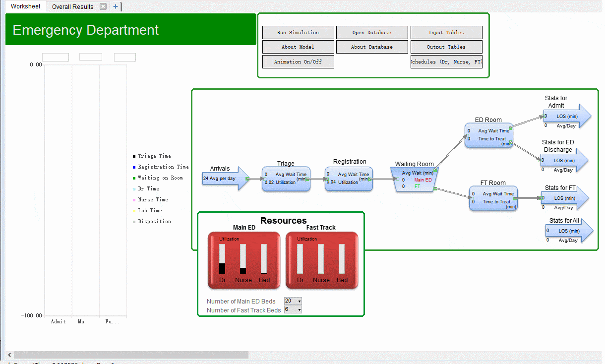Select the Registration process block
Viewport: 605px width, 364px height.
349,179
